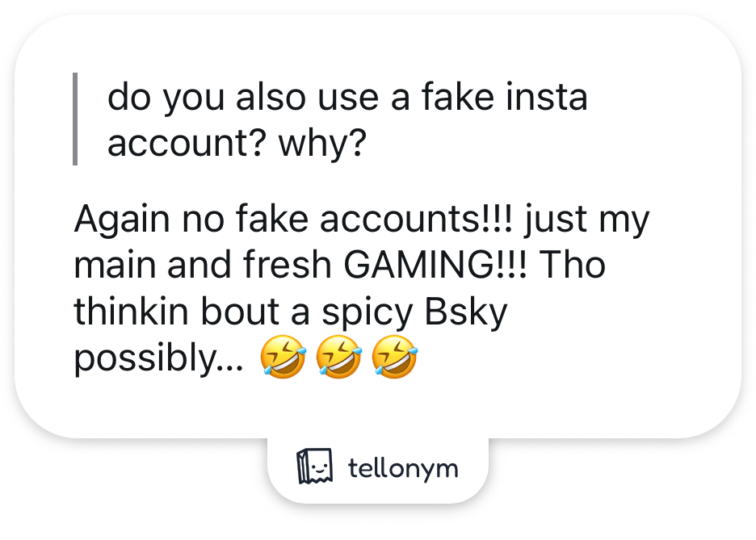Click the gray quote bar beside question
756x540 pixels.
pyautogui.click(x=75, y=119)
